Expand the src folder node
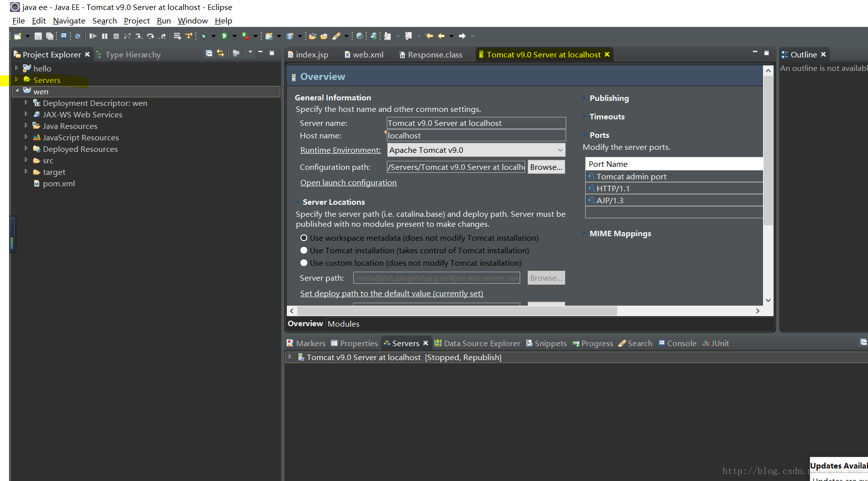 (26, 160)
